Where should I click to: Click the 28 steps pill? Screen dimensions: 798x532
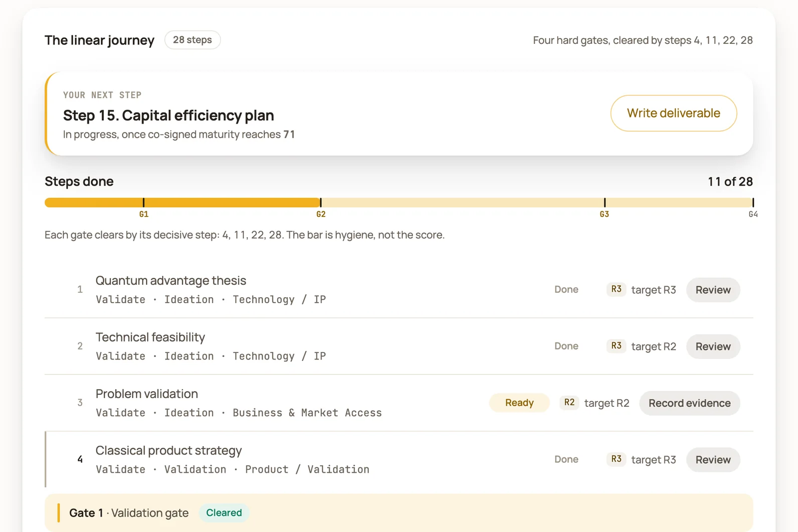193,40
